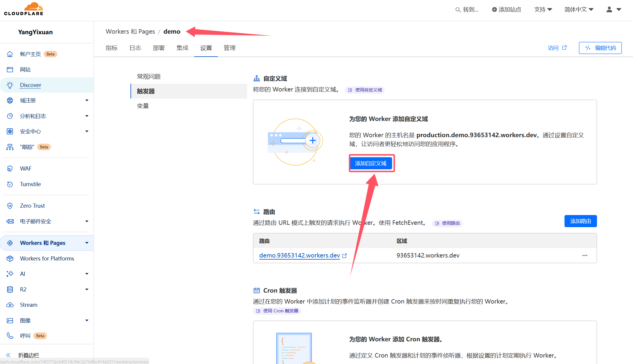
Task: Click the Calling phone icon
Action: [10, 336]
